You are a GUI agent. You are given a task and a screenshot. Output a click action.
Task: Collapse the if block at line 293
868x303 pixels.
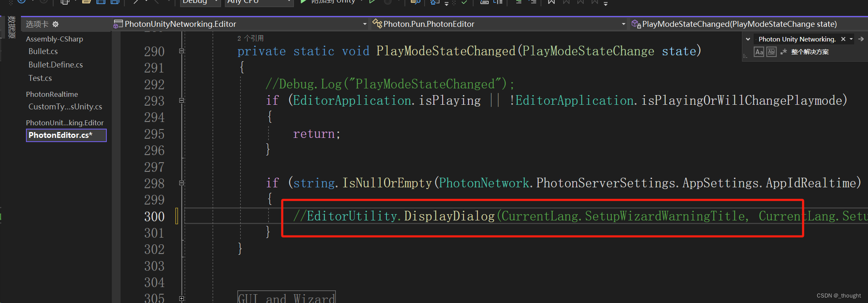(x=181, y=101)
